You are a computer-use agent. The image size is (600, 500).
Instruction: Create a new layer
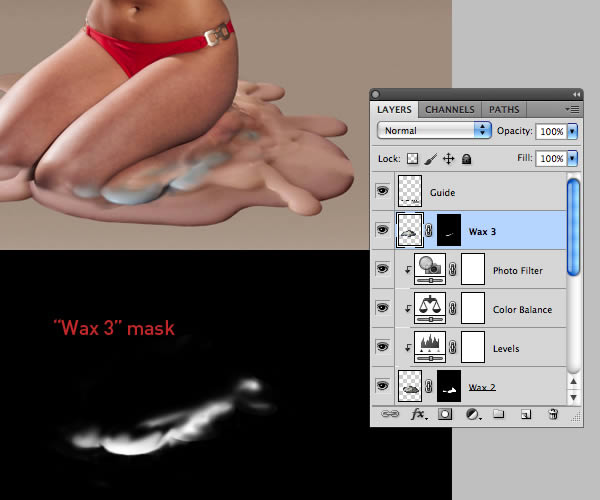tap(526, 414)
